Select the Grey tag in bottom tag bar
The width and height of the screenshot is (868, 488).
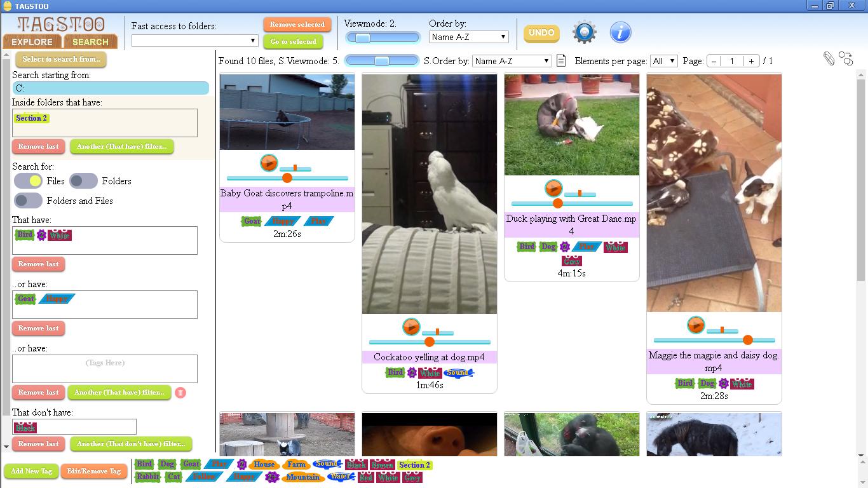pos(412,477)
